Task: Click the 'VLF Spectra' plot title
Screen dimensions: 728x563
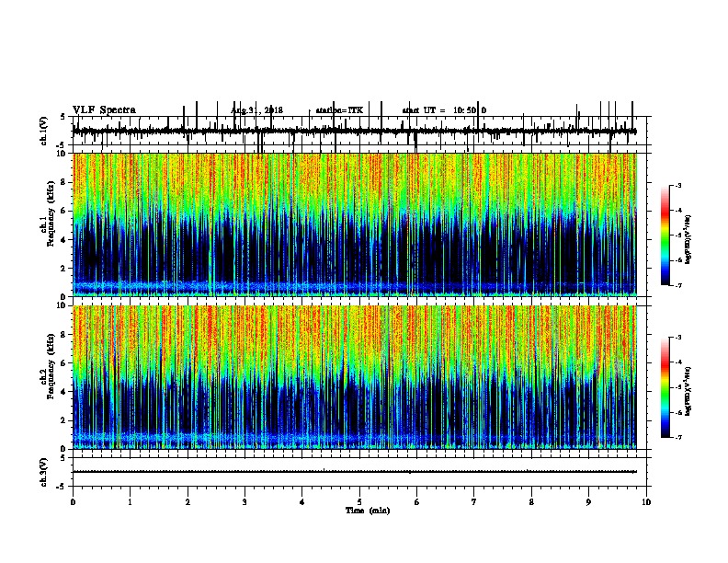Action: pyautogui.click(x=104, y=110)
